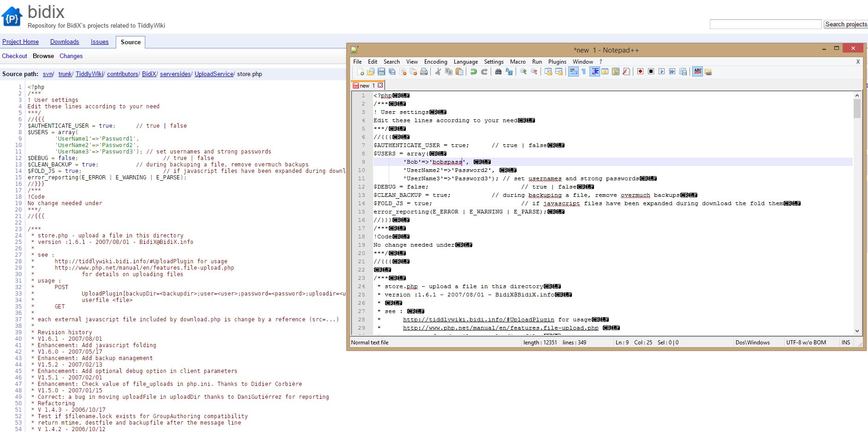Open the Search menu
The image size is (868, 432).
pyautogui.click(x=392, y=62)
